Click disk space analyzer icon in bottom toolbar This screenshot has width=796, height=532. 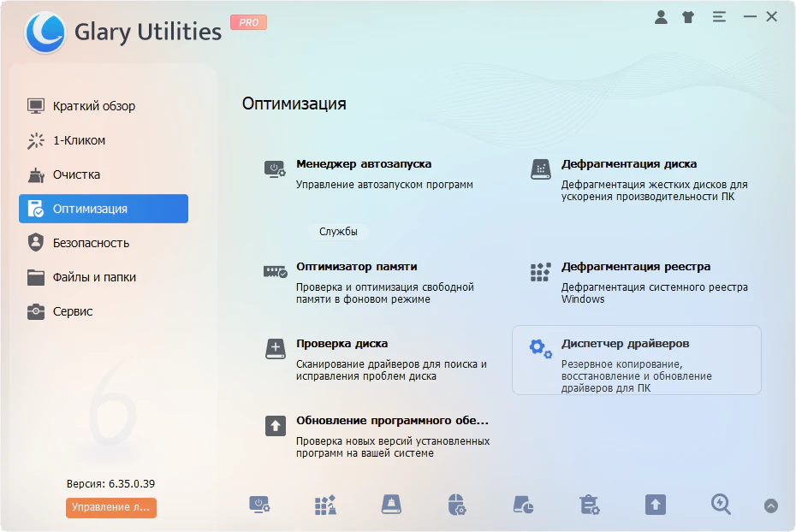523,505
